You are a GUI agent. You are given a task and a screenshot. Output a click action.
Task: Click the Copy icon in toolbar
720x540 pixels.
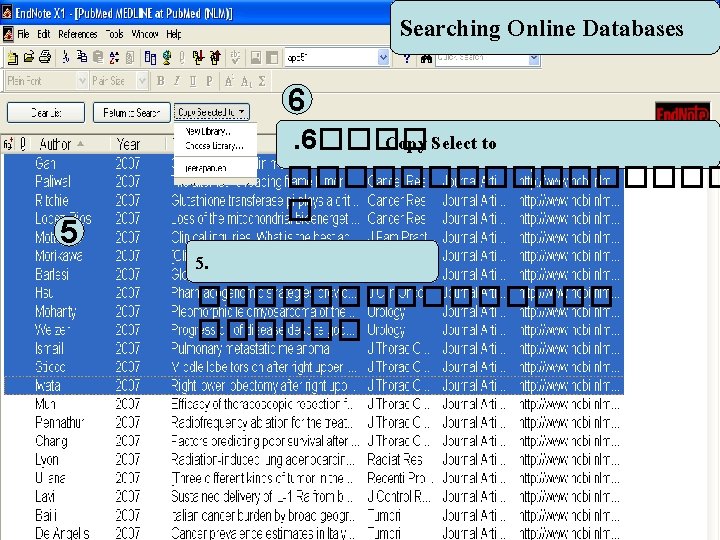[x=82, y=57]
